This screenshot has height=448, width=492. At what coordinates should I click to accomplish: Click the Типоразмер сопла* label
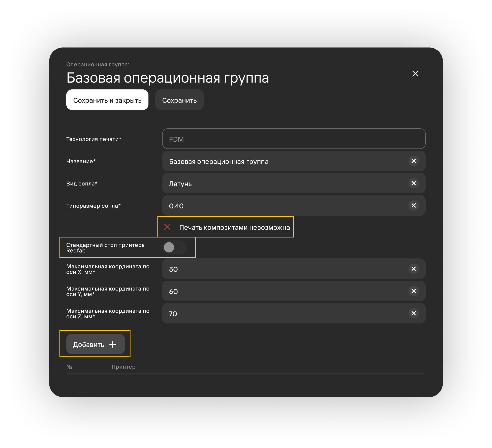click(x=93, y=206)
